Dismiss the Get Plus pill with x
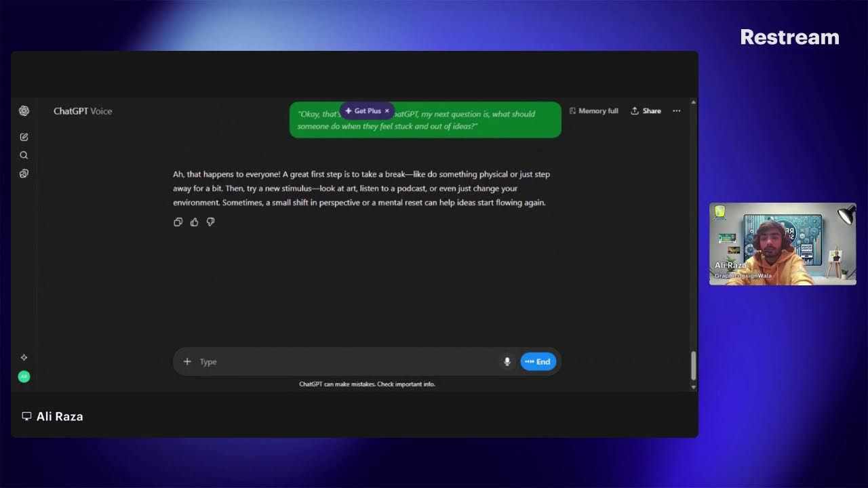 tap(387, 110)
